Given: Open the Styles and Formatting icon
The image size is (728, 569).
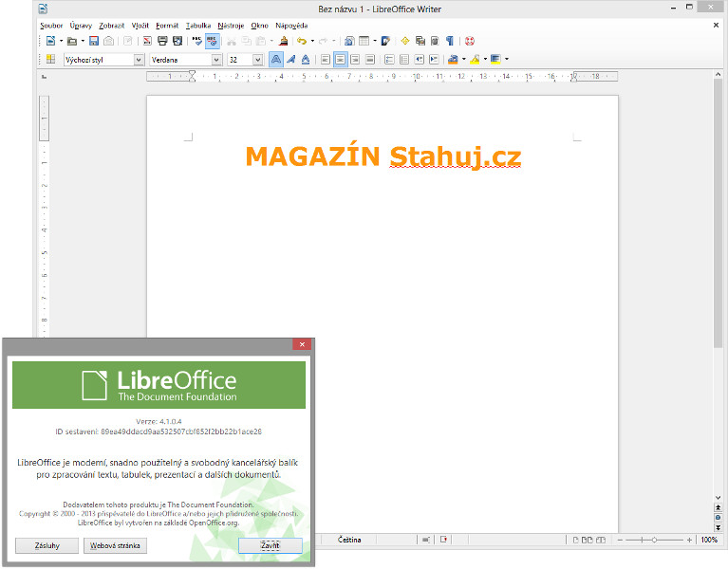Looking at the screenshot, I should 50,60.
